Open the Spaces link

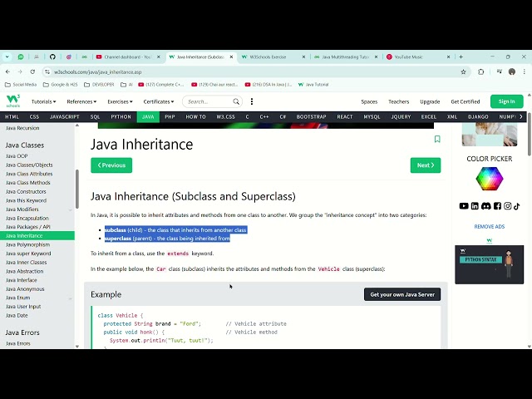[x=369, y=101]
